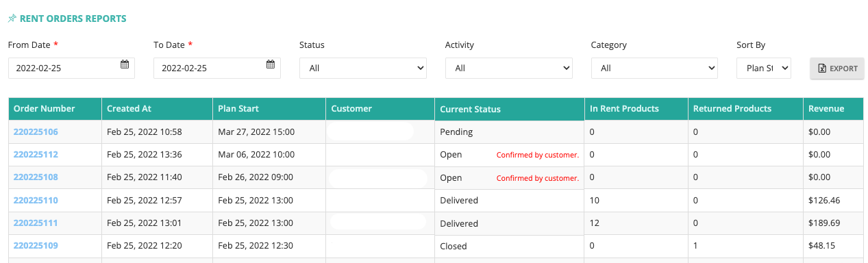This screenshot has height=263, width=868.
Task: Expand the Activity dropdown
Action: click(509, 68)
